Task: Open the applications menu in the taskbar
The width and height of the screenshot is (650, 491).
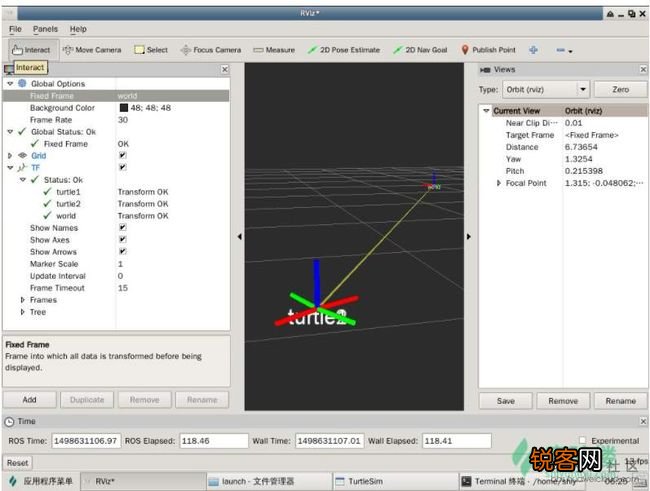Action: pos(41,481)
